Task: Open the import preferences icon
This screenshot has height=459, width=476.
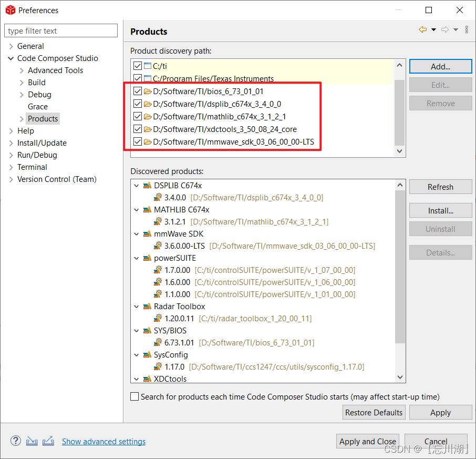Action: pyautogui.click(x=32, y=441)
